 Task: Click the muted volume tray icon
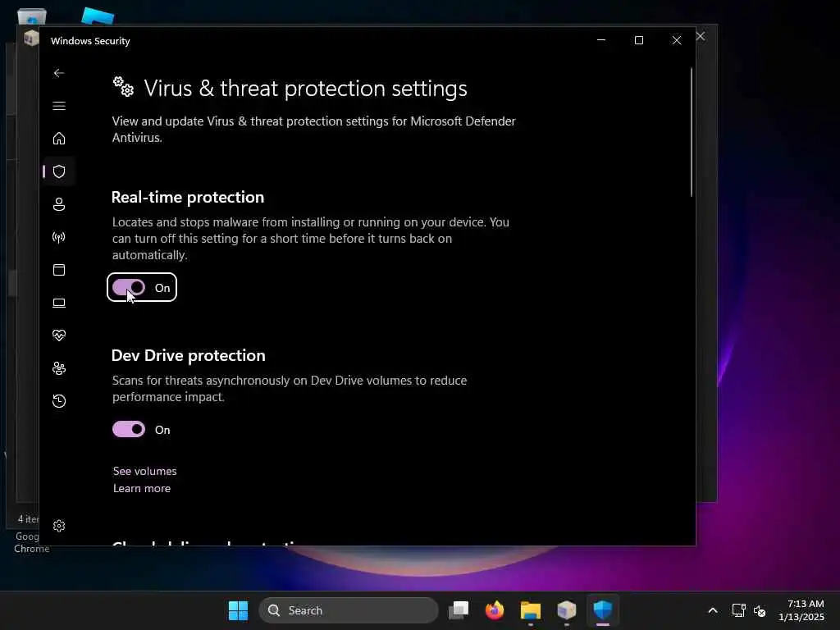[760, 610]
